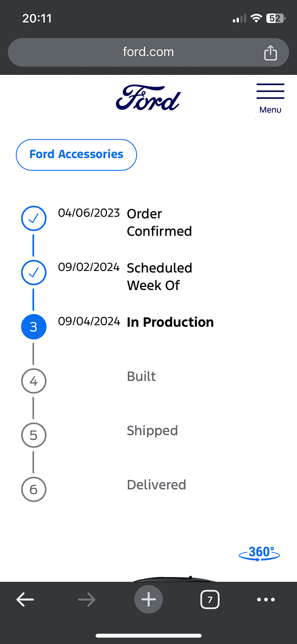Tap the step 4 Built circle

(34, 381)
